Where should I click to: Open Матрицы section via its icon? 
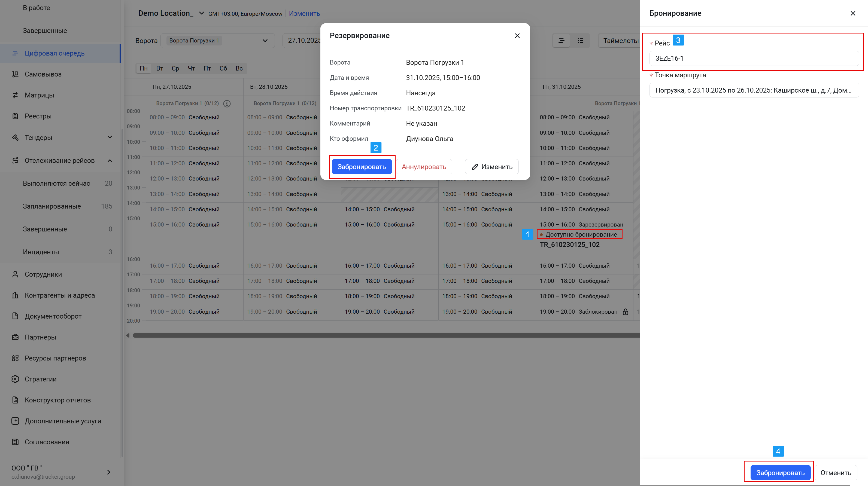[x=15, y=95]
